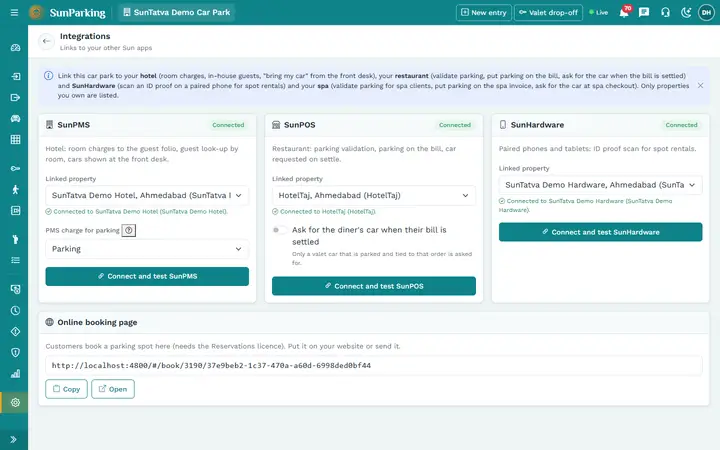The height and width of the screenshot is (450, 720).
Task: Open the dashboard gauge icon in sidebar
Action: (x=15, y=48)
